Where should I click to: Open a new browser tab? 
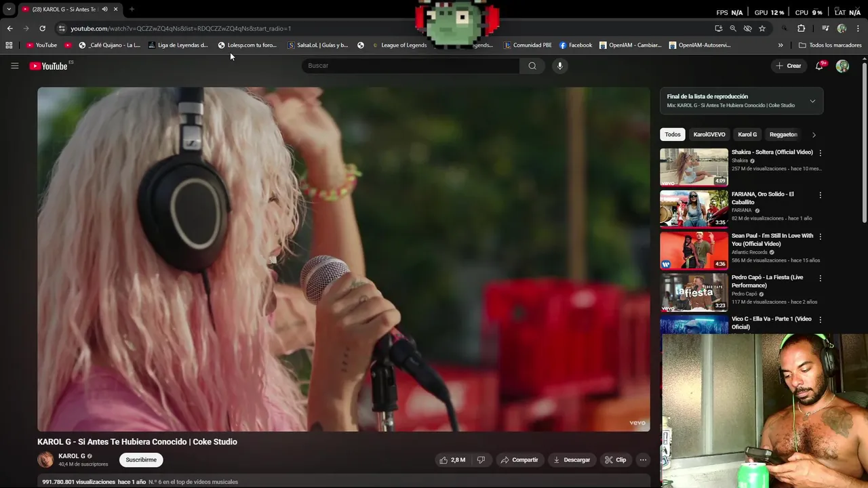pos(132,9)
